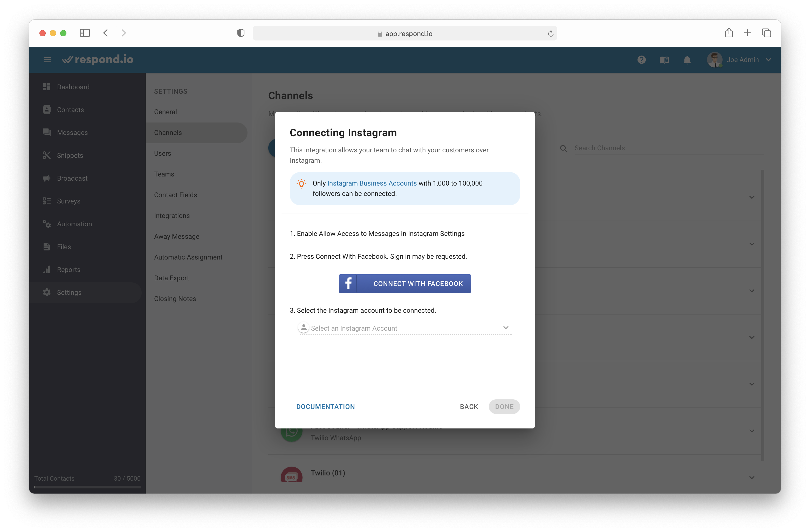810x532 pixels.
Task: Open the documentation book icon in header
Action: pos(664,60)
